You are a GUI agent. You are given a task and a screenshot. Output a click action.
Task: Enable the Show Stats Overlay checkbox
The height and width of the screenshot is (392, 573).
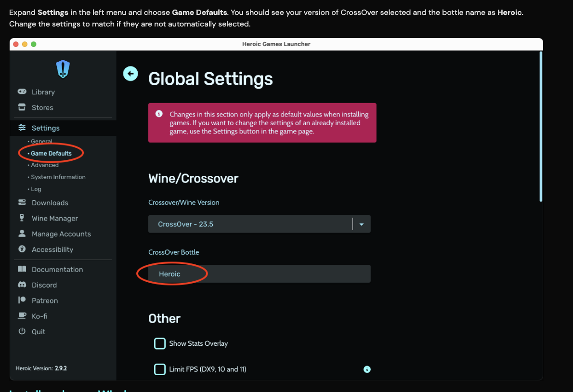[x=160, y=343]
